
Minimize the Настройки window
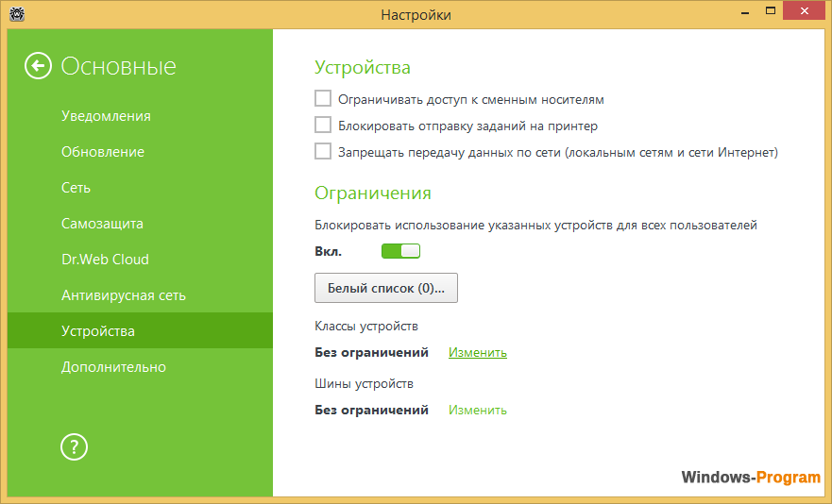point(745,11)
